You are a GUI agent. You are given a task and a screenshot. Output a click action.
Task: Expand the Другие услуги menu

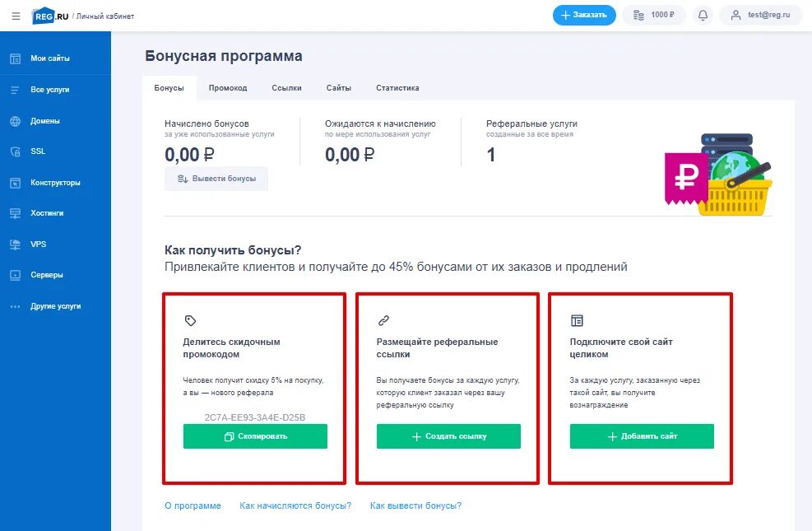(x=54, y=306)
